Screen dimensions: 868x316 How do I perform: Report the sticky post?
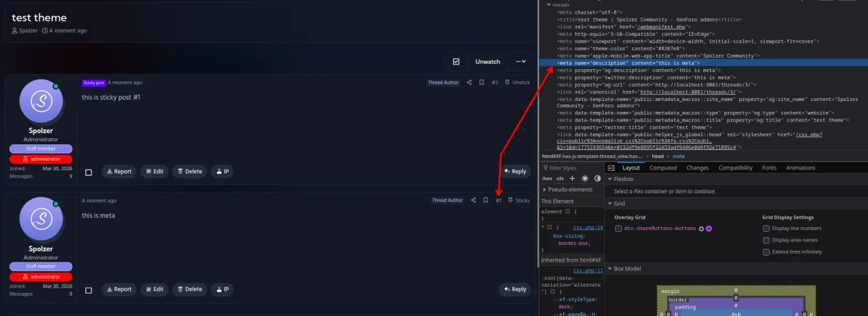point(119,172)
